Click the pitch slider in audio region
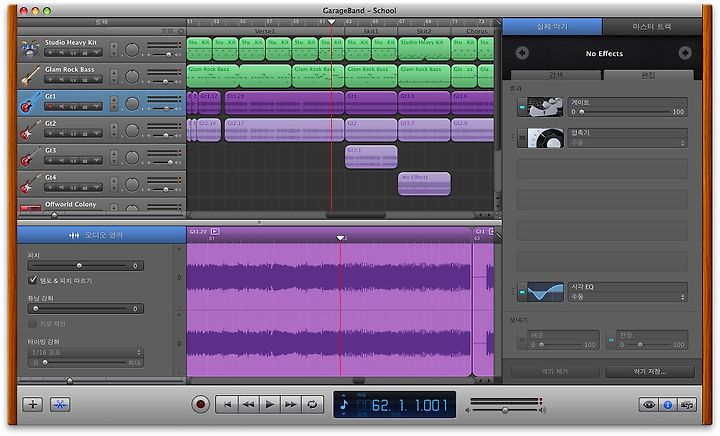 pos(79,266)
